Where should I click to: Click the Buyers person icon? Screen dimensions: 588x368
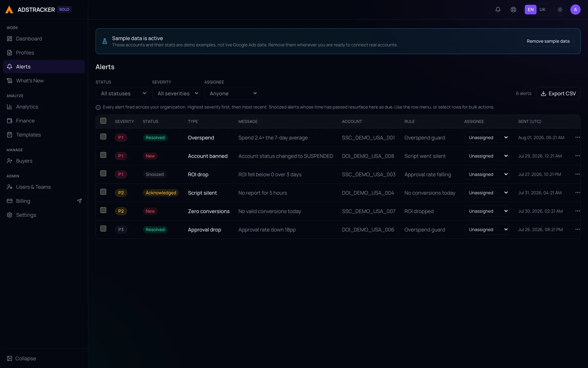9,161
